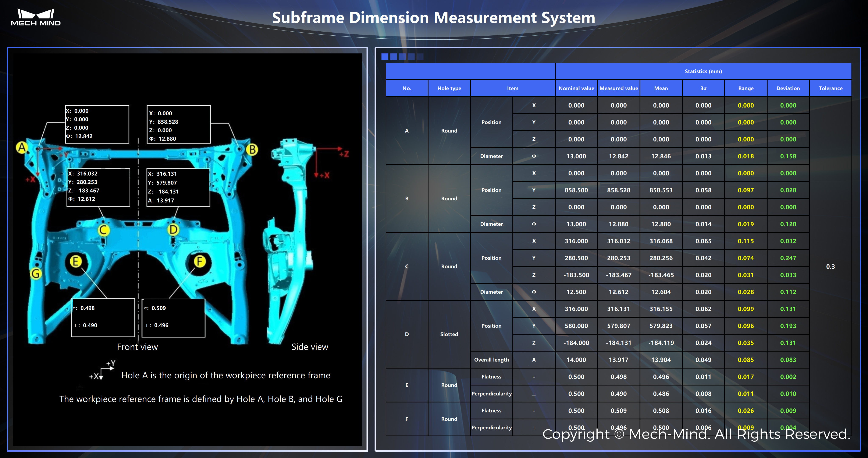Click the Statistics (mm) header cell

[x=703, y=71]
